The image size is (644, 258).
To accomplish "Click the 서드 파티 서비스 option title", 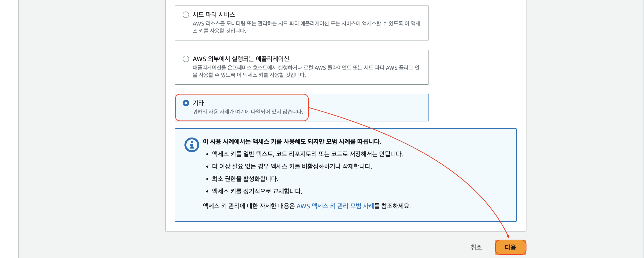I will point(213,15).
